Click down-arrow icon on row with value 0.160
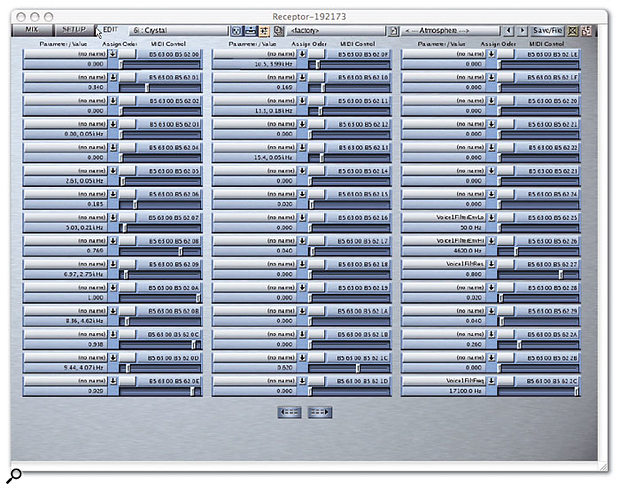The height and width of the screenshot is (490, 620). point(302,77)
